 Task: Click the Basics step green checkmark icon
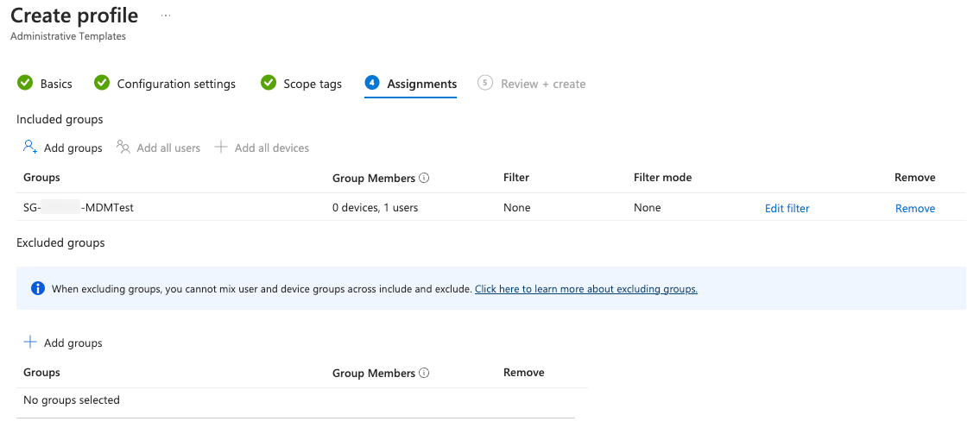24,83
